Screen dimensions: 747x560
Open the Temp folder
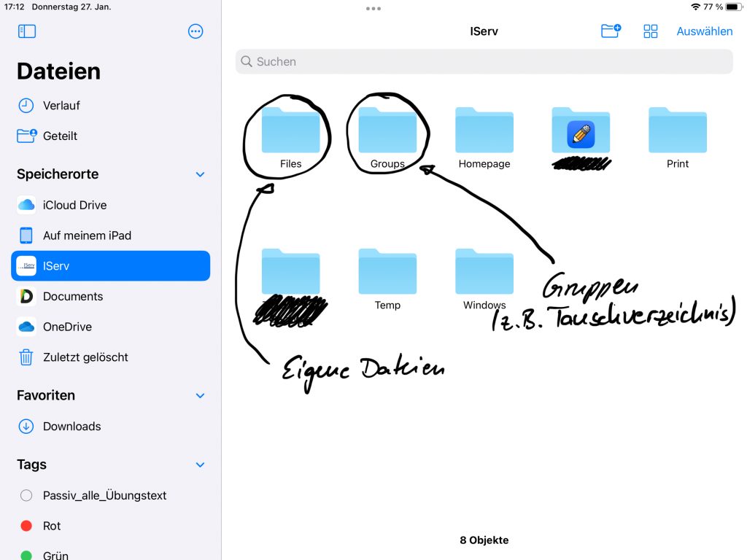(387, 273)
